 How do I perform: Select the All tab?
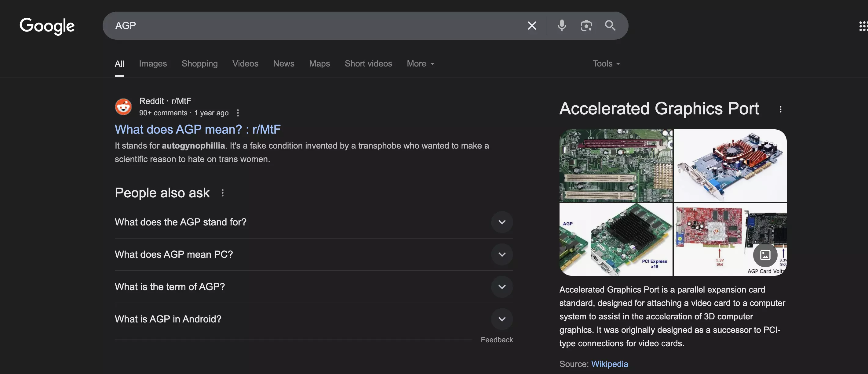pyautogui.click(x=119, y=64)
